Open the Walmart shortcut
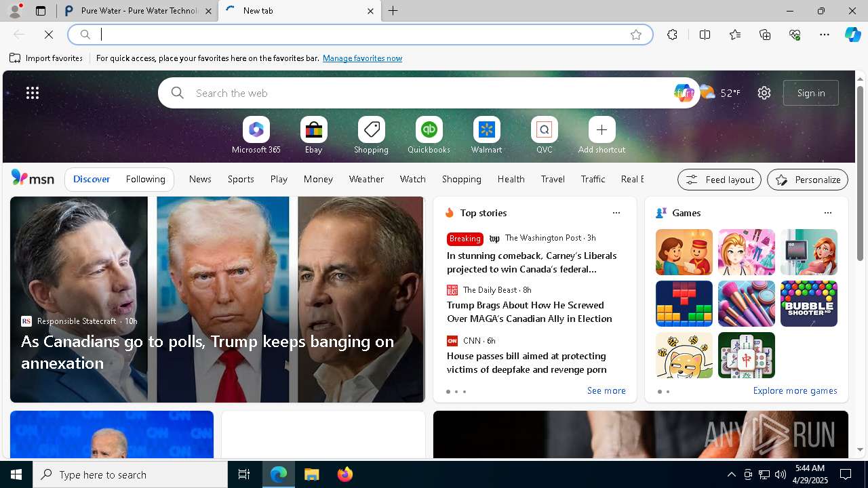The width and height of the screenshot is (868, 488). [487, 136]
